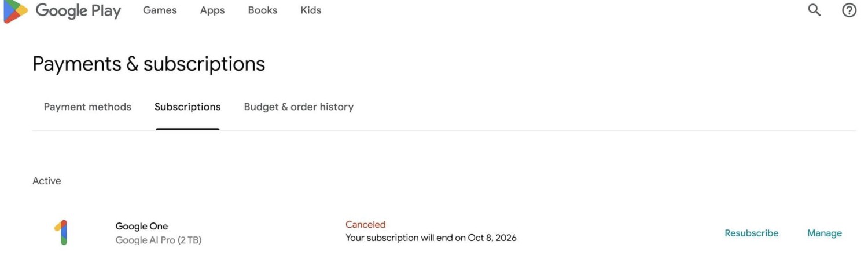Open the Help question mark icon
Viewport: 868px width, 270px height.
coord(849,10)
